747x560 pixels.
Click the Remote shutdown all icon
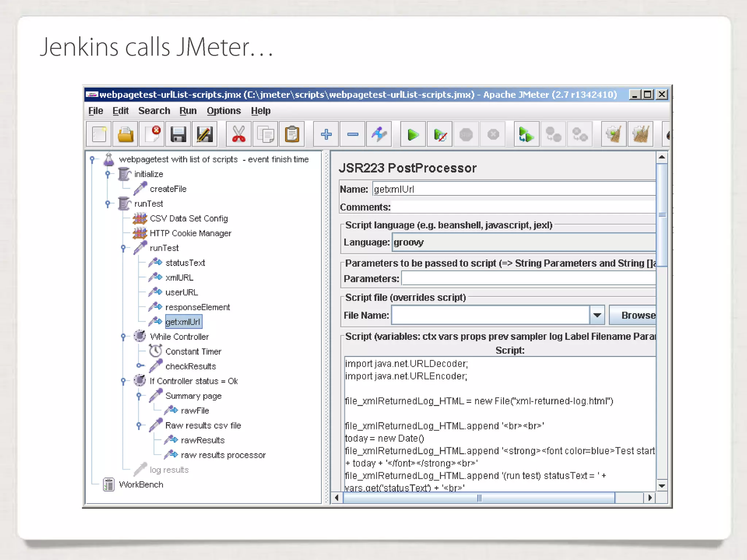point(580,134)
